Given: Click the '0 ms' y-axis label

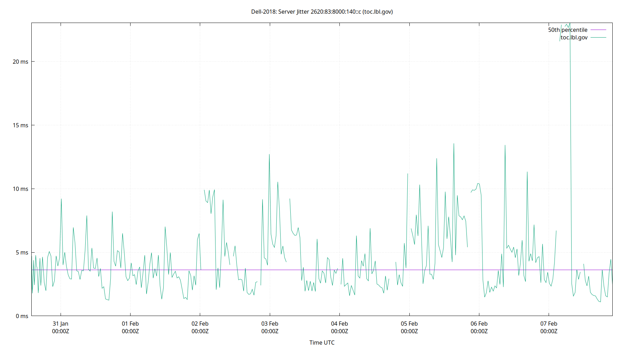Looking at the screenshot, I should (22, 316).
